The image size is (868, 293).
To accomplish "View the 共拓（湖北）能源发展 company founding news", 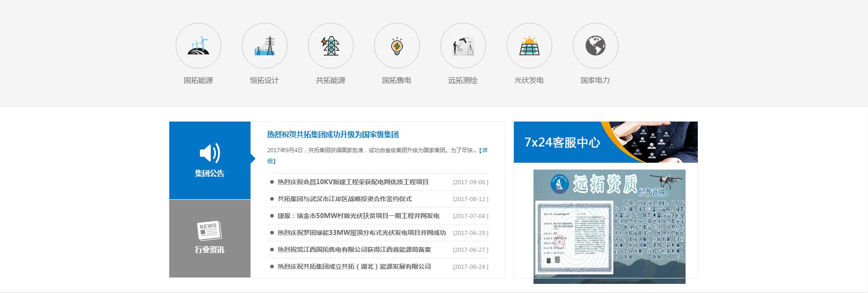I will pyautogui.click(x=354, y=266).
